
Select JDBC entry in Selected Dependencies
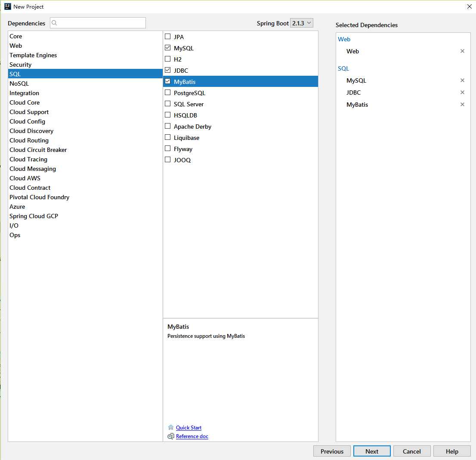pos(353,93)
